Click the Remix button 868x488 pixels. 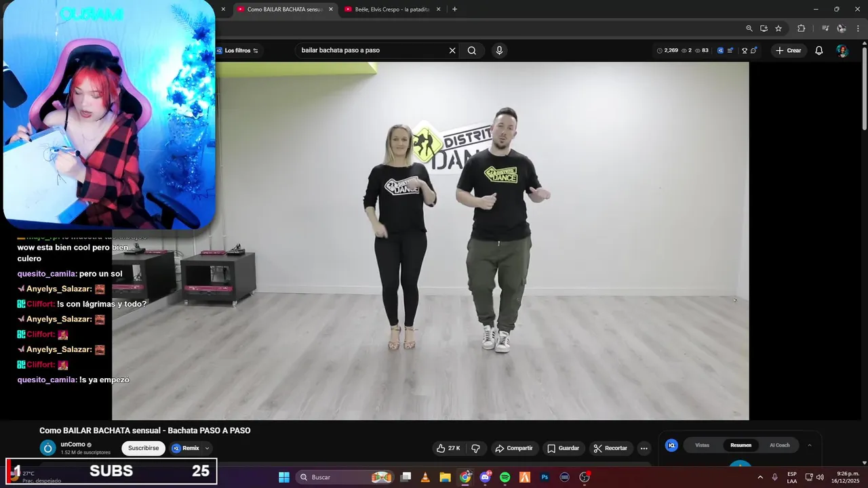185,448
